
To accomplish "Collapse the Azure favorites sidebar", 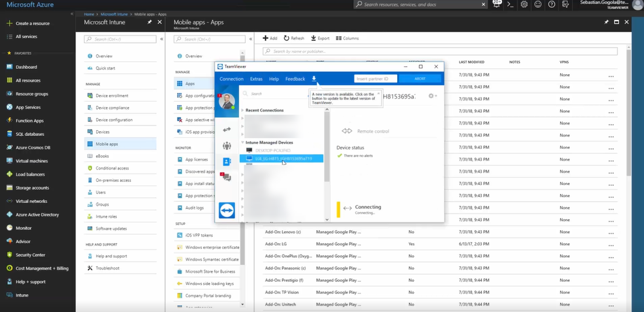I will [72, 14].
